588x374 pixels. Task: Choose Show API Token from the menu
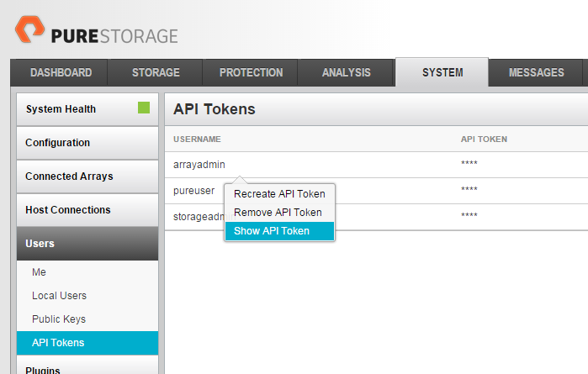(x=279, y=231)
